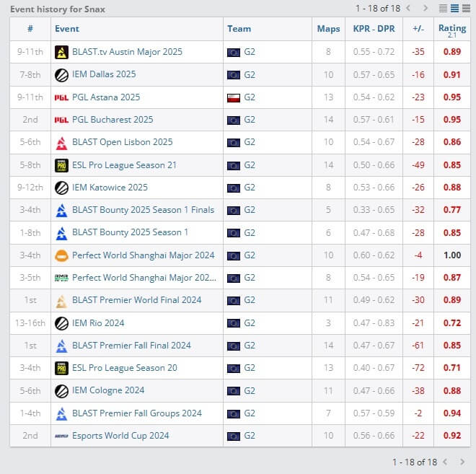Click the -61 plus/minus value

[418, 346]
